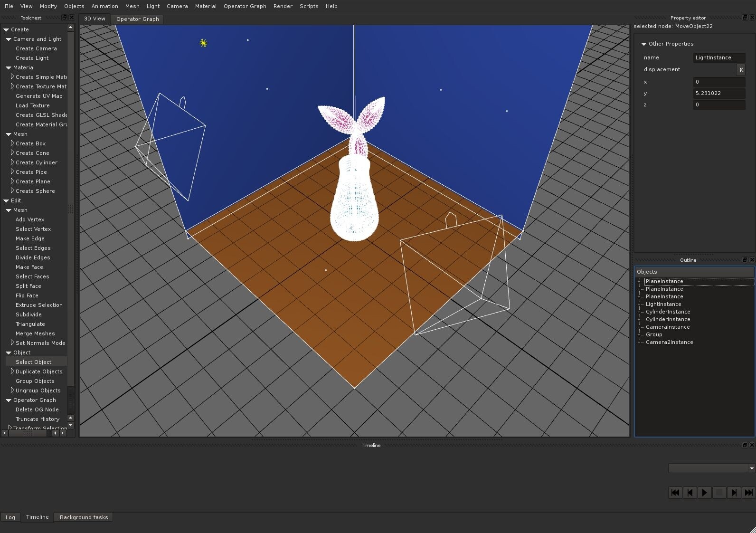Undock the Toolchest panel

coord(65,18)
